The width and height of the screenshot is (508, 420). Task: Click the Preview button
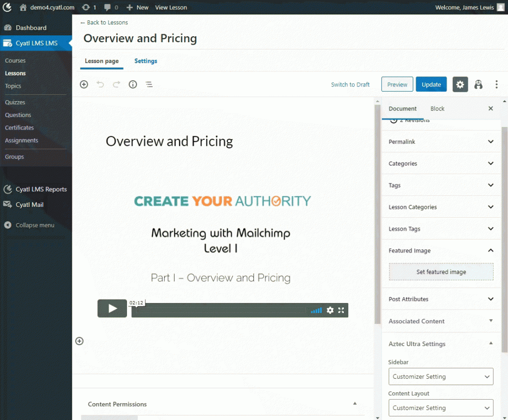[397, 84]
